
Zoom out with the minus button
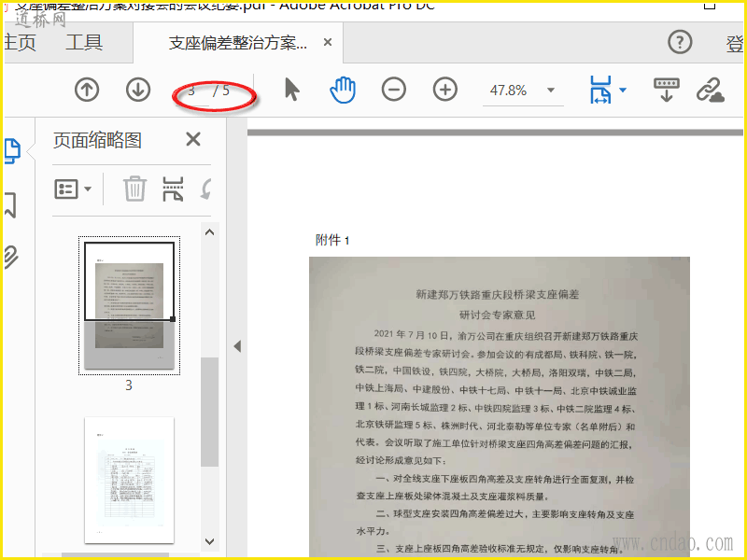[393, 90]
